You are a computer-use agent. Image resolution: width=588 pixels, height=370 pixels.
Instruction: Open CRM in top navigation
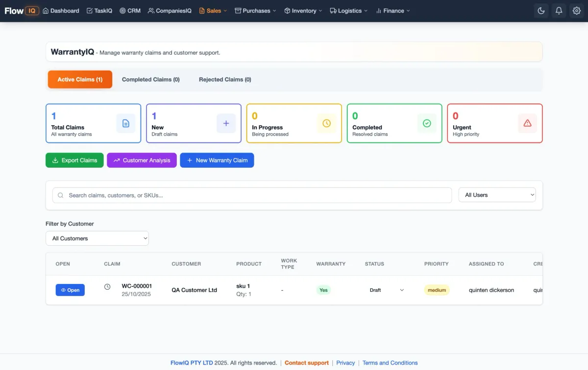(x=130, y=11)
